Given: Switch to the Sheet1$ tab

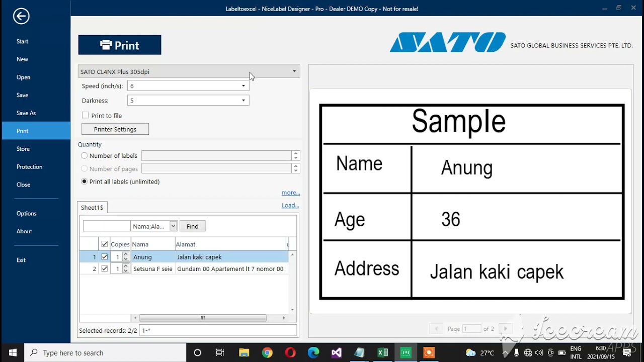Looking at the screenshot, I should click(92, 208).
